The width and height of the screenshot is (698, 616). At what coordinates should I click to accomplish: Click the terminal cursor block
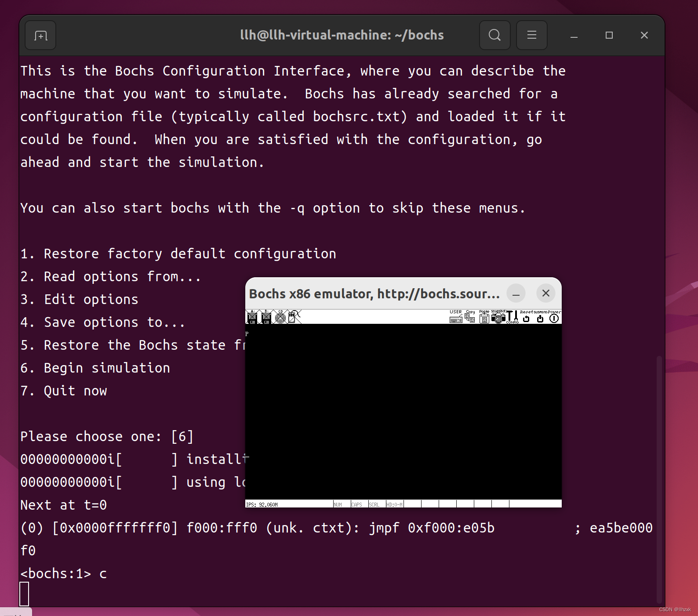coord(25,594)
